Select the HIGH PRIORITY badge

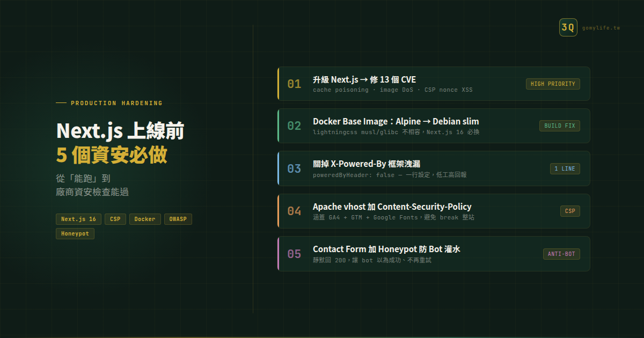pos(553,84)
